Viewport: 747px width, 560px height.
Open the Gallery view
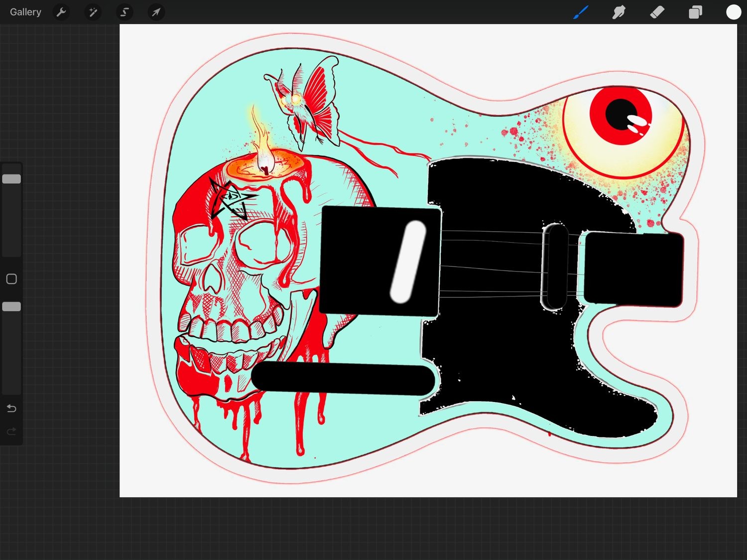click(x=25, y=12)
